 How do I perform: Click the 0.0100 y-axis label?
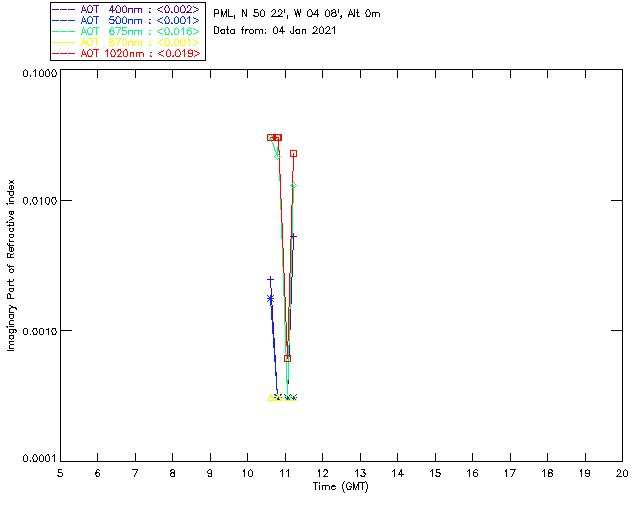point(40,200)
